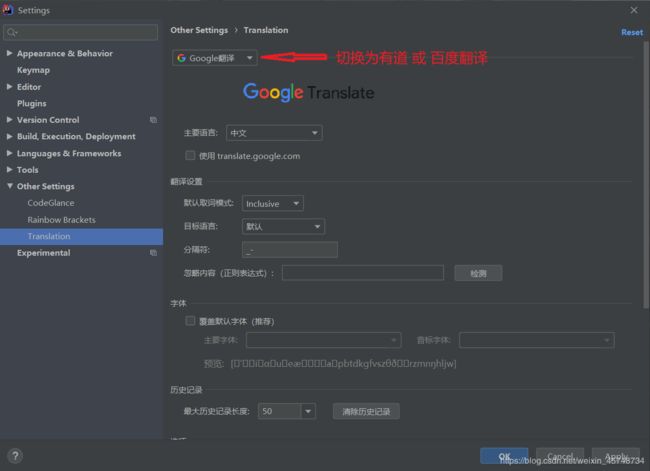Toggle the override default font checkbox
The image size is (650, 471).
[190, 320]
